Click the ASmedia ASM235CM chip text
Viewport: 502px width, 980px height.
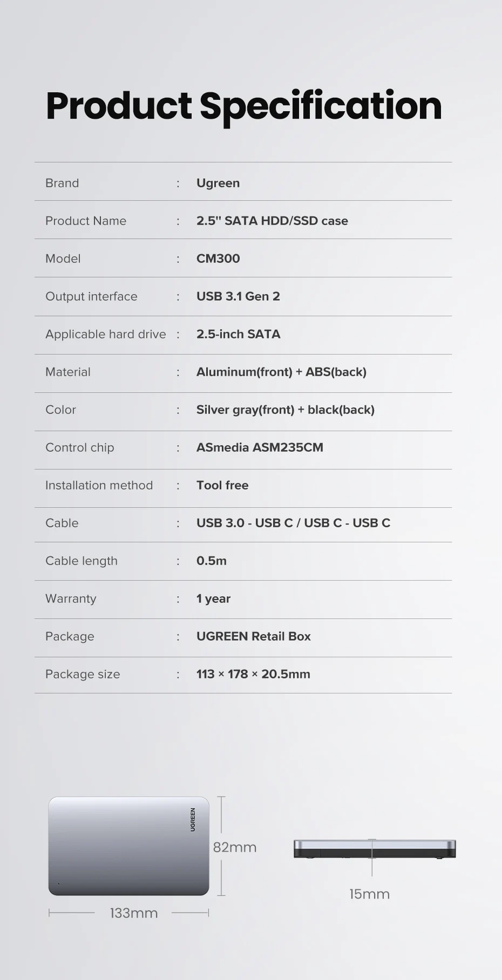click(260, 447)
